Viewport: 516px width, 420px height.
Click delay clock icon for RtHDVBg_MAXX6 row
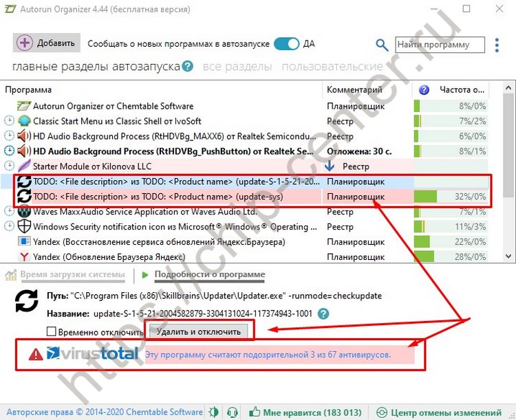point(9,136)
